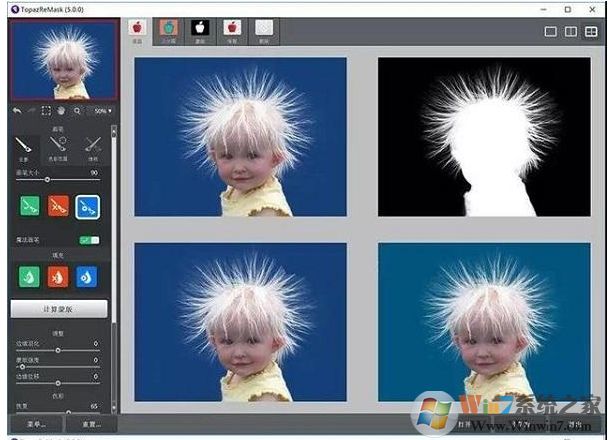Image resolution: width=608 pixels, height=440 pixels.
Task: Switch to the black mask view tab
Action: 199,28
